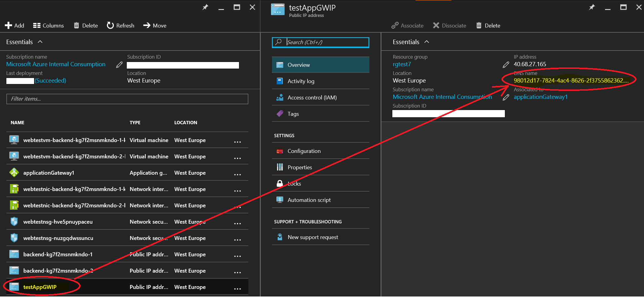
Task: Open ellipsis menu for webtestnsg-hve5pnuypaceu
Action: tap(238, 223)
